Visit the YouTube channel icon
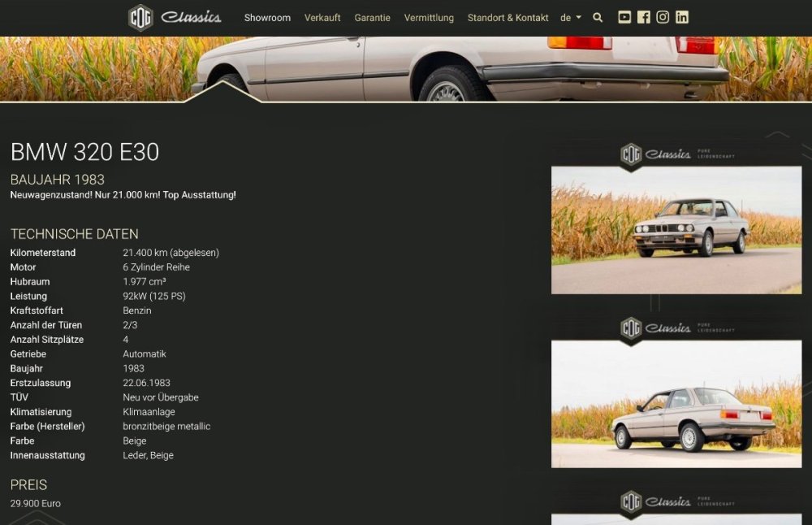This screenshot has height=525, width=812. coord(624,17)
